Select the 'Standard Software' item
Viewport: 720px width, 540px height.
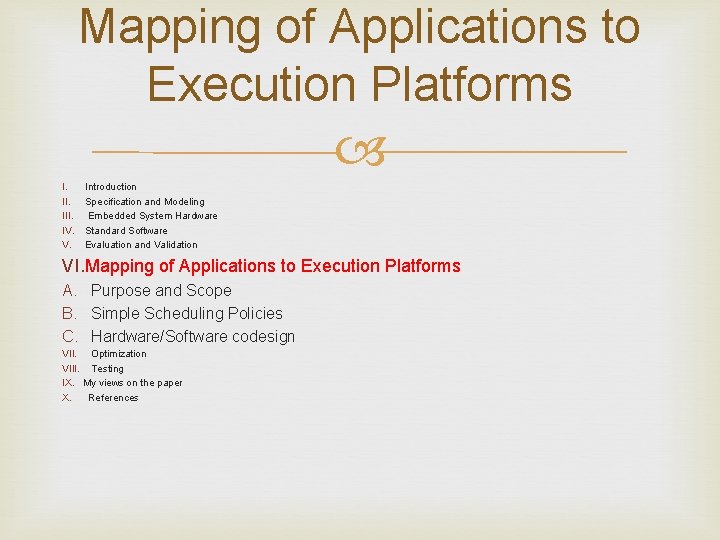coord(126,231)
